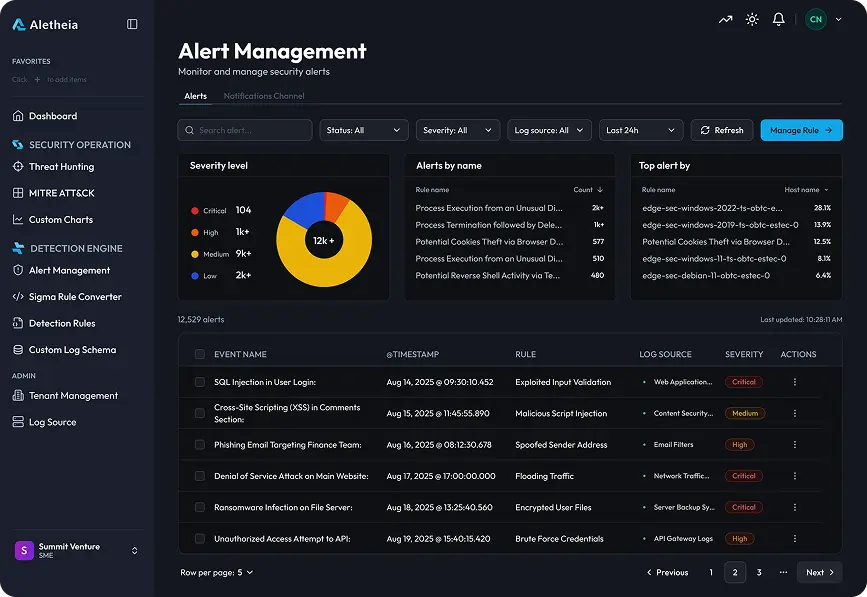
Task: Check the Ransomware Infection on File Server row
Action: click(200, 507)
